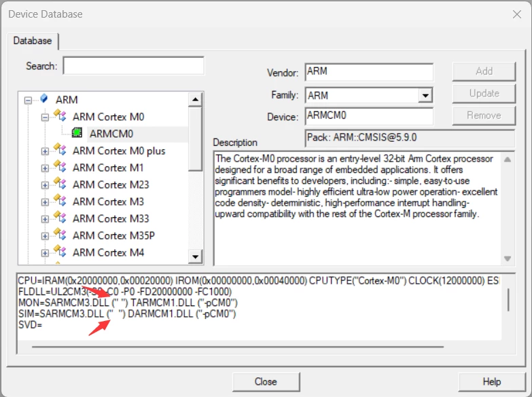Expand the ARM Cortex M1 node
This screenshot has height=397, width=532.
click(x=45, y=168)
